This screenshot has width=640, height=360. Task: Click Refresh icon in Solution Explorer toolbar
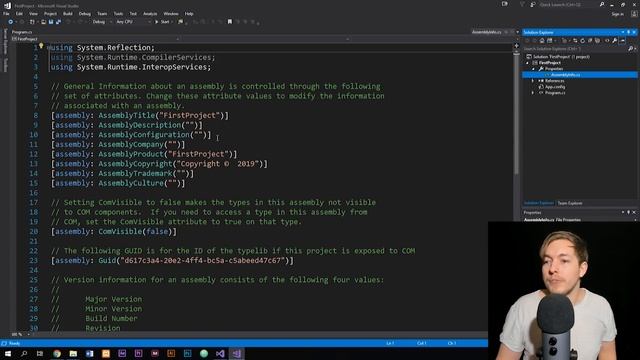pos(582,40)
